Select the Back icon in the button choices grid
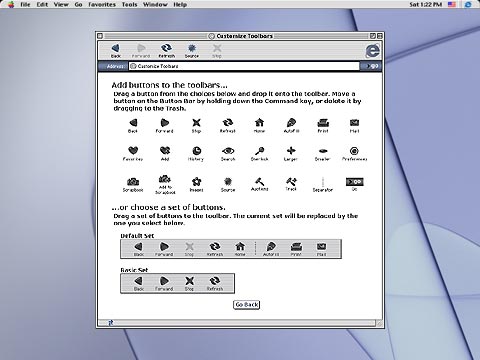Image resolution: width=480 pixels, height=360 pixels. coord(133,126)
